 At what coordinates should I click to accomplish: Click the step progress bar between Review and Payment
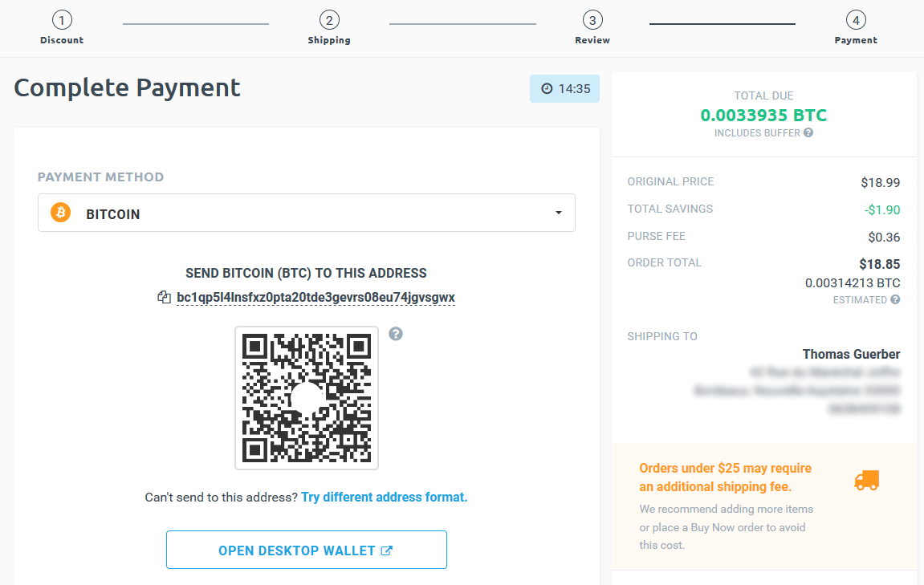tap(722, 23)
